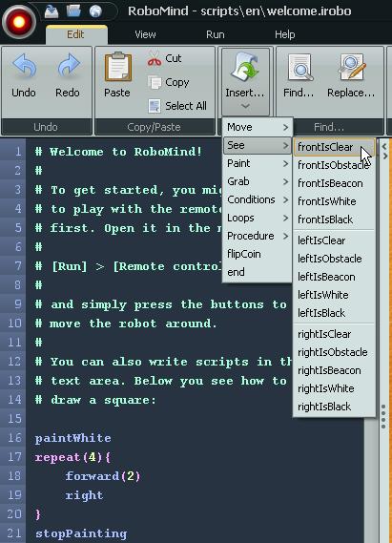Click the red RoboMind application orb button
The image size is (392, 543).
(x=19, y=22)
